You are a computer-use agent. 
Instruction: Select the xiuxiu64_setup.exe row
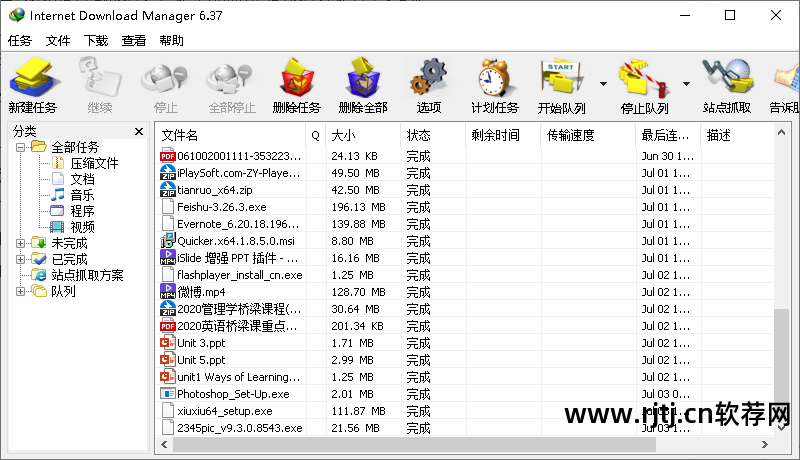(x=464, y=411)
